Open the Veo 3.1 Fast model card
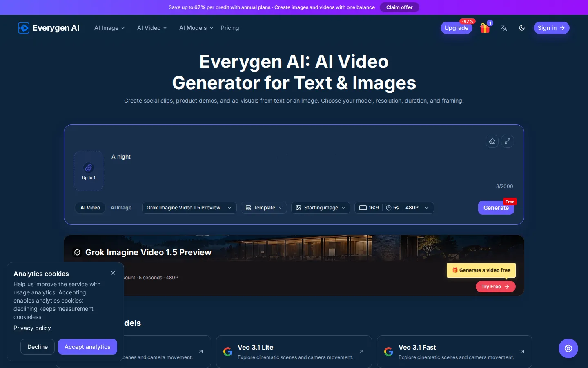The height and width of the screenshot is (368, 588). click(454, 352)
